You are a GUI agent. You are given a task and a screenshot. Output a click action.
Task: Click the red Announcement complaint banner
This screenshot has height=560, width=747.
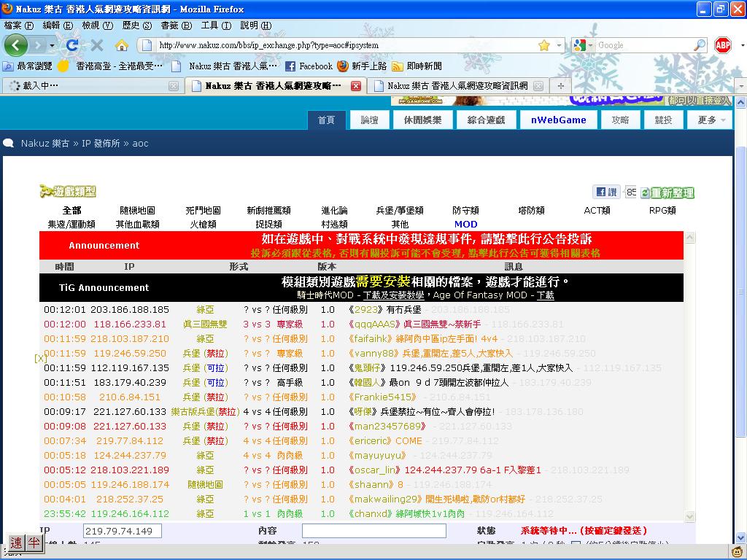click(x=361, y=245)
